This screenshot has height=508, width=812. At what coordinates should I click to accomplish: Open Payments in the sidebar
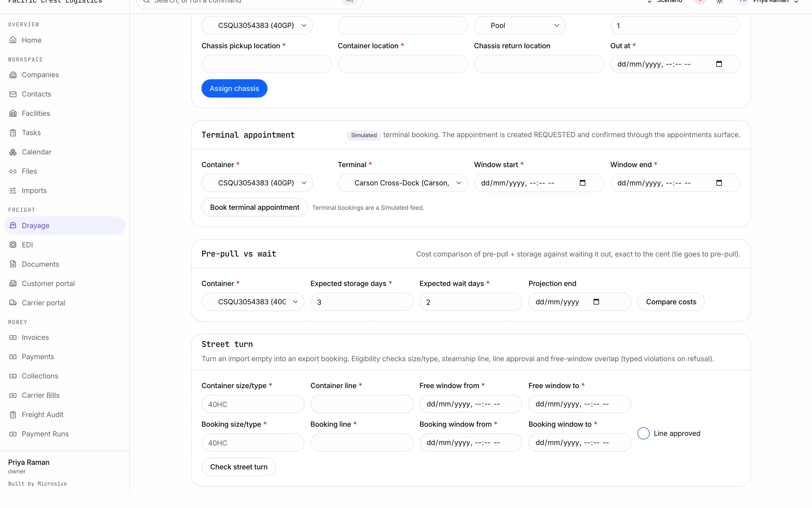[x=65, y=356]
